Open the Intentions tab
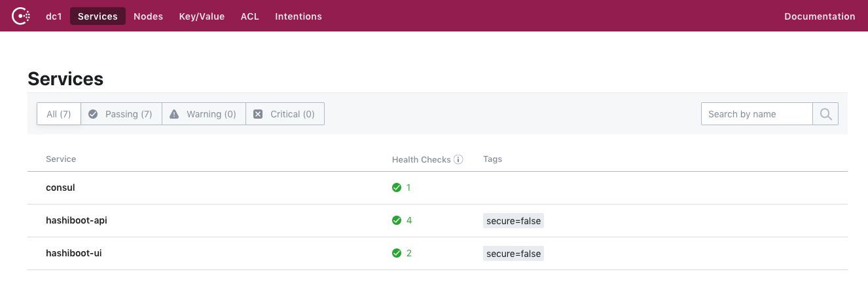The image size is (868, 295). pyautogui.click(x=298, y=16)
